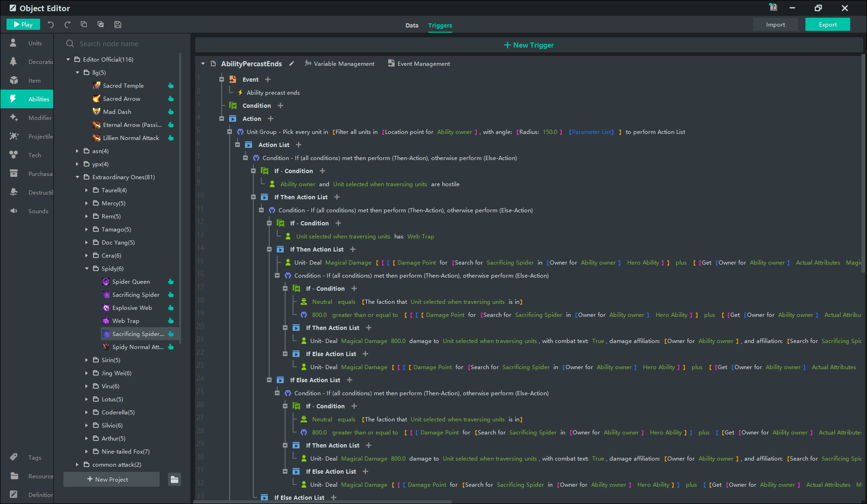The height and width of the screenshot is (504, 867).
Task: Add a new event with plus icon
Action: point(268,80)
